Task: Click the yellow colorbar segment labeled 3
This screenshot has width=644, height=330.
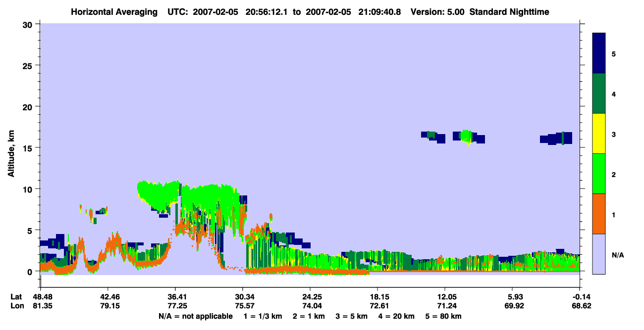Action: tap(599, 134)
